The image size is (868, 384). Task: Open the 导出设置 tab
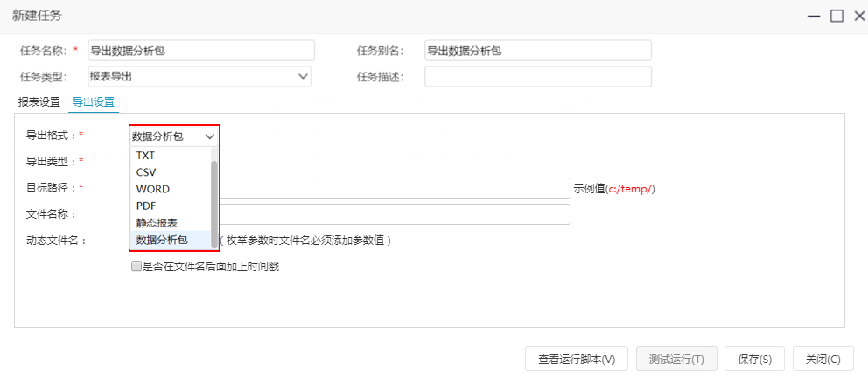(x=94, y=101)
